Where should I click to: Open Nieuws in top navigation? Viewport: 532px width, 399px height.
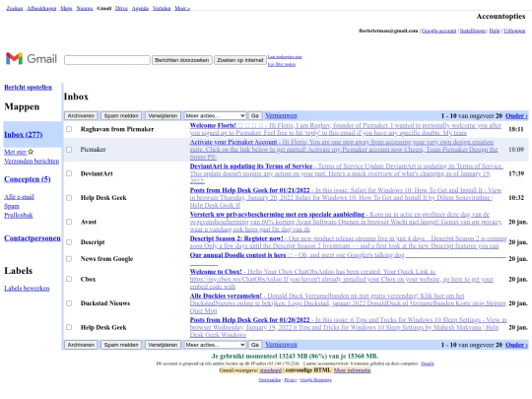pyautogui.click(x=85, y=8)
